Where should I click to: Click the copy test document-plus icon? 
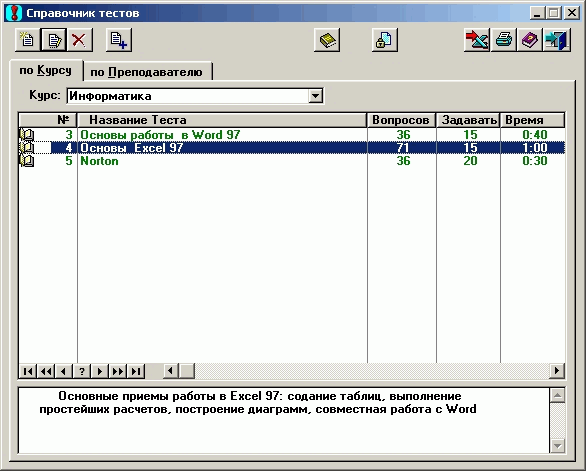click(119, 40)
